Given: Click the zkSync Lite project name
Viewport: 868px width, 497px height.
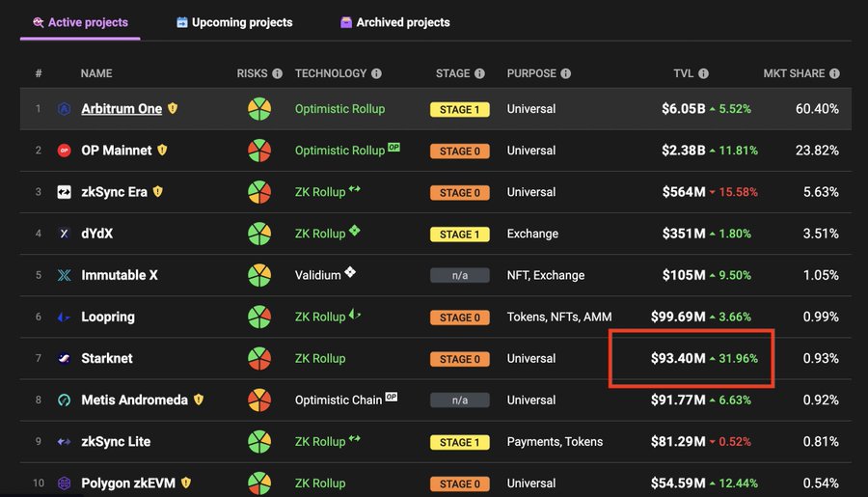Looking at the screenshot, I should click(116, 441).
